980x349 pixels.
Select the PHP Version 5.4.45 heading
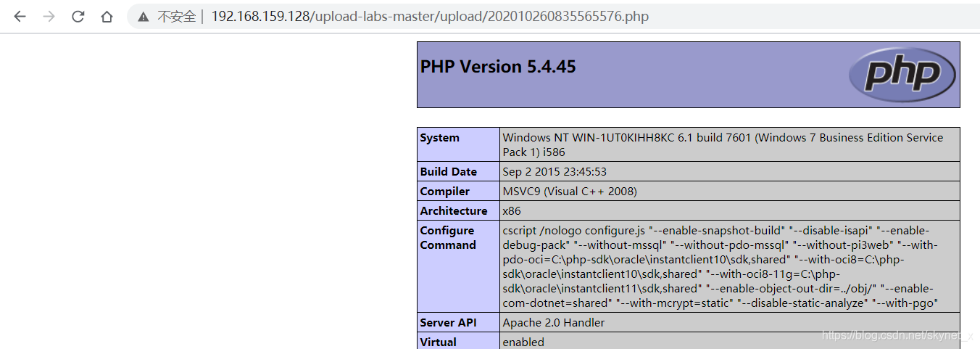(498, 67)
